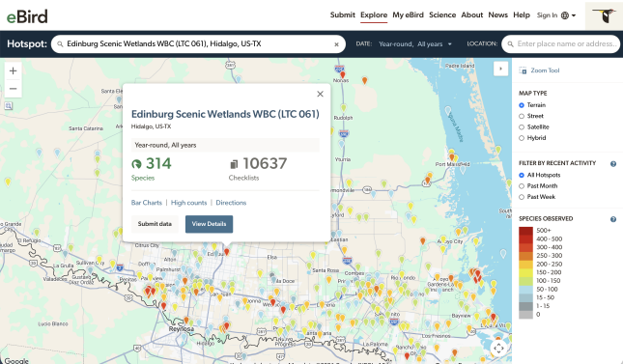This screenshot has height=364, width=623.
Task: Click the red hotspot pin under popup
Action: click(226, 252)
